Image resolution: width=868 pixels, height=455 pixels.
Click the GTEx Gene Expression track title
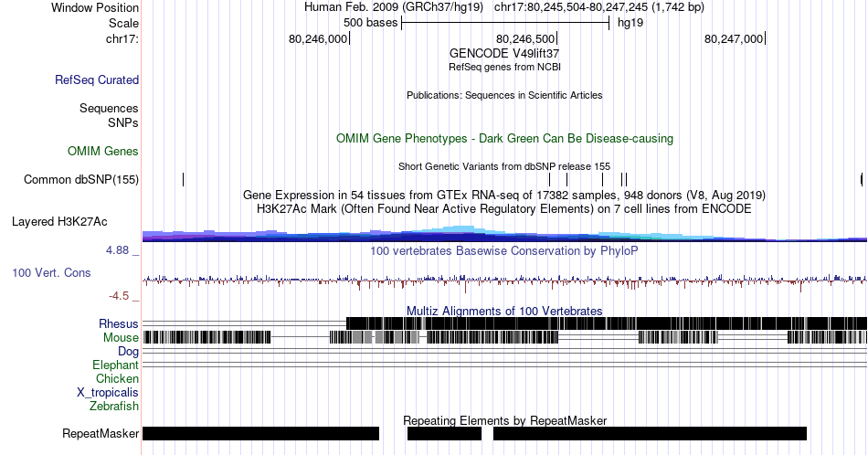pos(504,195)
